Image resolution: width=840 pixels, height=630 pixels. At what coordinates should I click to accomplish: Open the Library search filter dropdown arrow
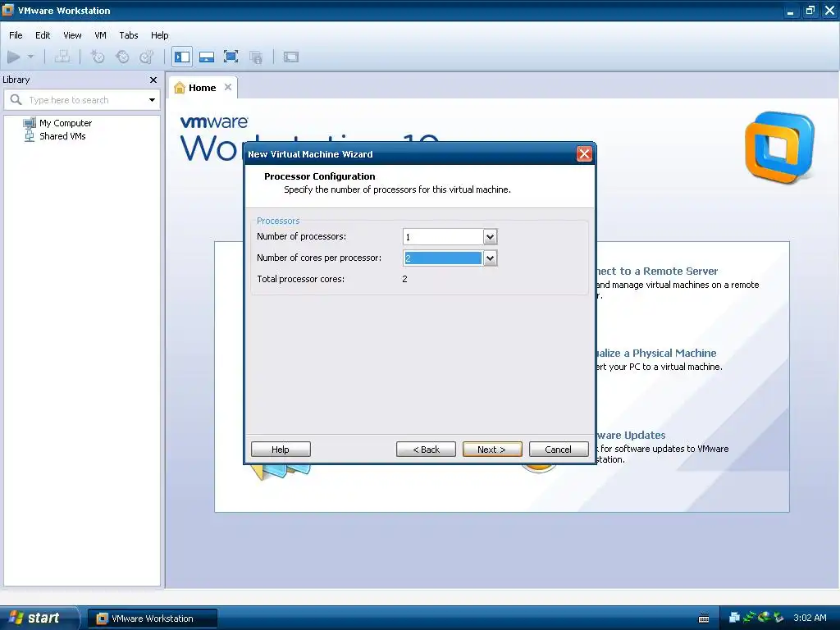[152, 100]
